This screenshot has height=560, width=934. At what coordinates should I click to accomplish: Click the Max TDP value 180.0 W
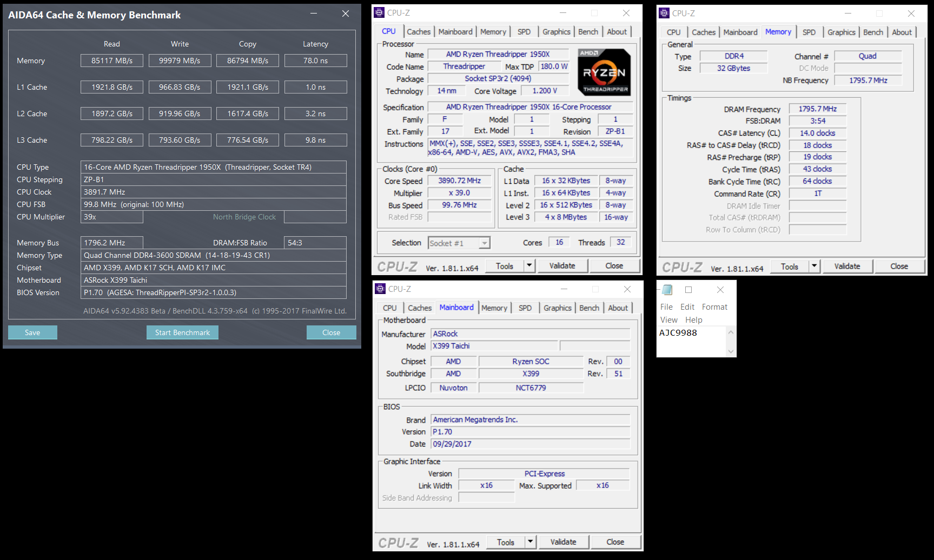pos(554,66)
